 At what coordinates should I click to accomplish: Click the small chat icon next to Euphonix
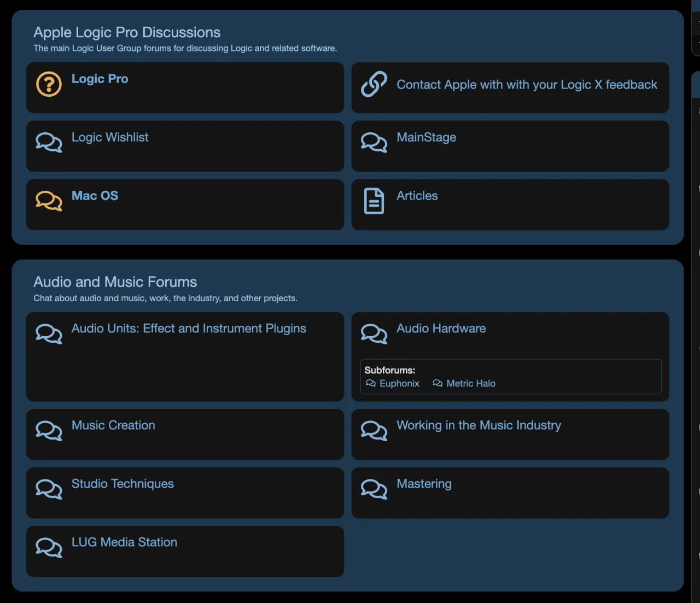tap(371, 383)
